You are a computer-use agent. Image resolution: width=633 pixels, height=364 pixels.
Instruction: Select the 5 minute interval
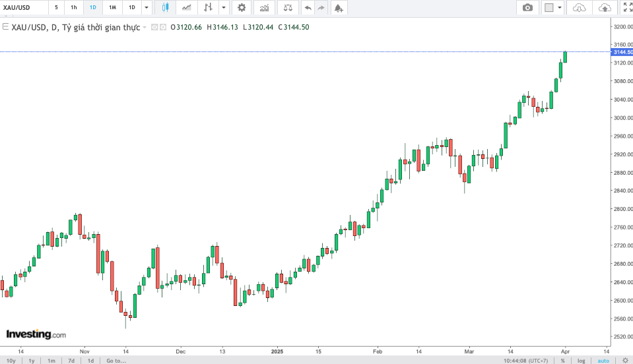point(57,8)
